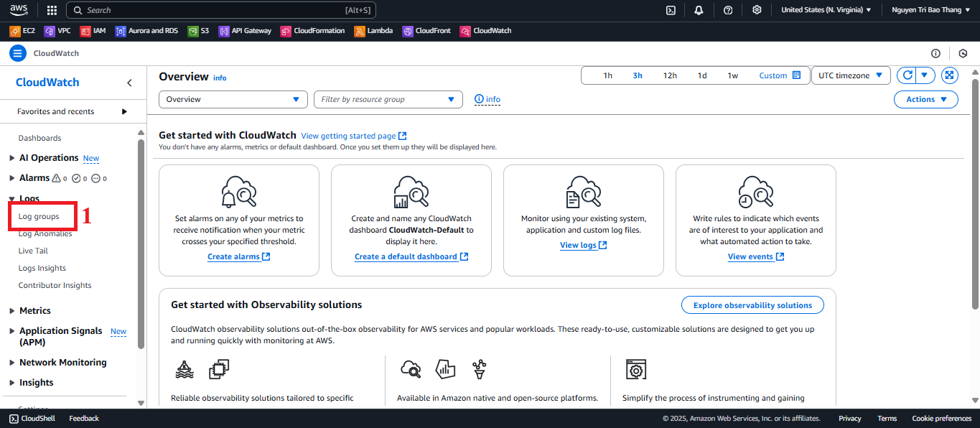Open the support help icon
Image resolution: width=980 pixels, height=428 pixels.
point(728,10)
